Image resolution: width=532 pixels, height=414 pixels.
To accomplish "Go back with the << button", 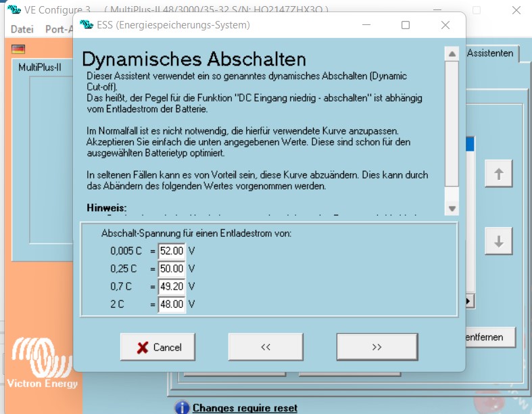I will [266, 347].
